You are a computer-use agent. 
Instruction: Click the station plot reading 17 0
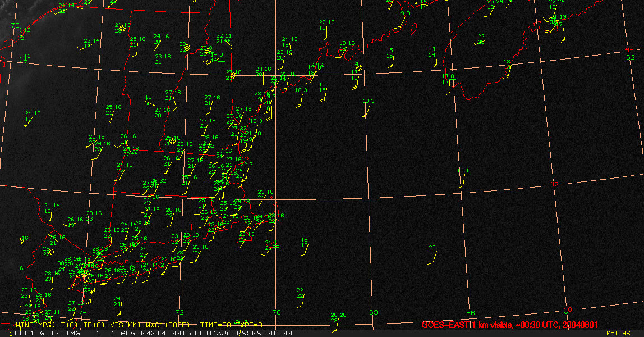pos(448,76)
